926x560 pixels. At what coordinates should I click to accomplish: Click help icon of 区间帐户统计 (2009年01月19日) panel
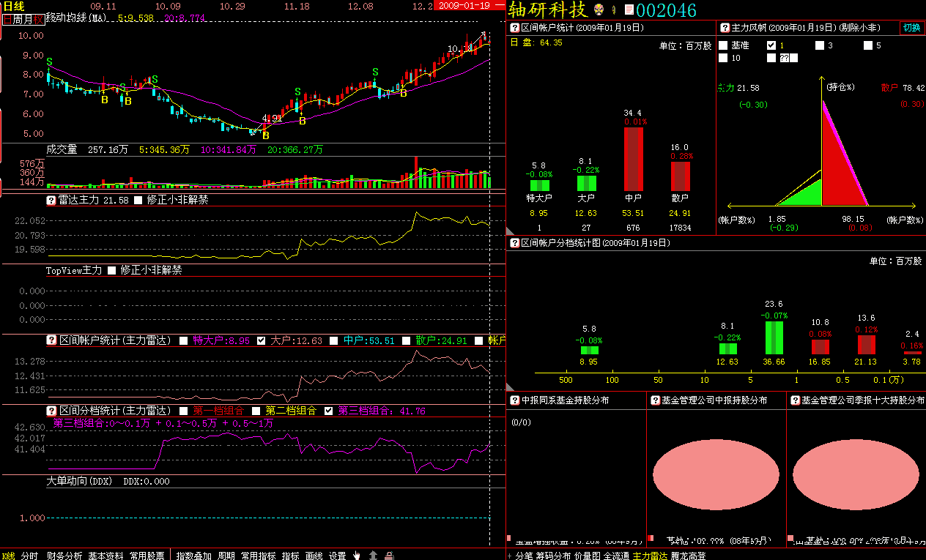click(514, 29)
